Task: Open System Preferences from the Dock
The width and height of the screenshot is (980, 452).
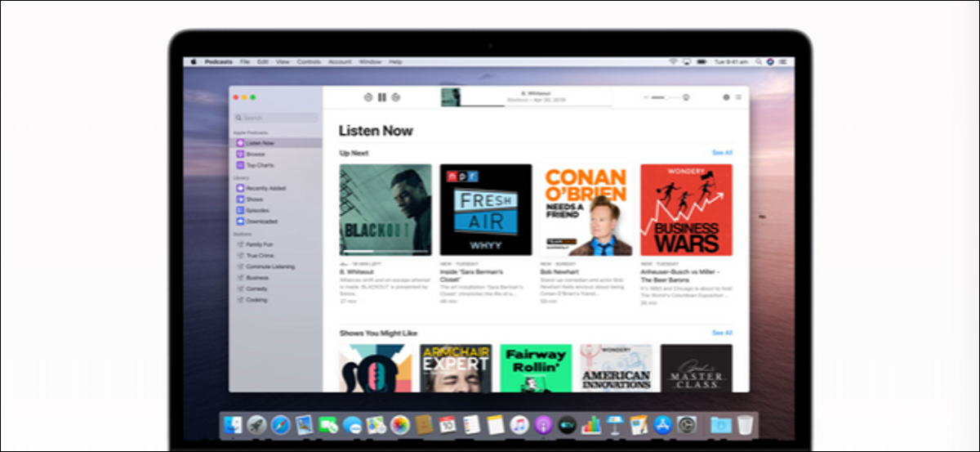Action: point(686,424)
